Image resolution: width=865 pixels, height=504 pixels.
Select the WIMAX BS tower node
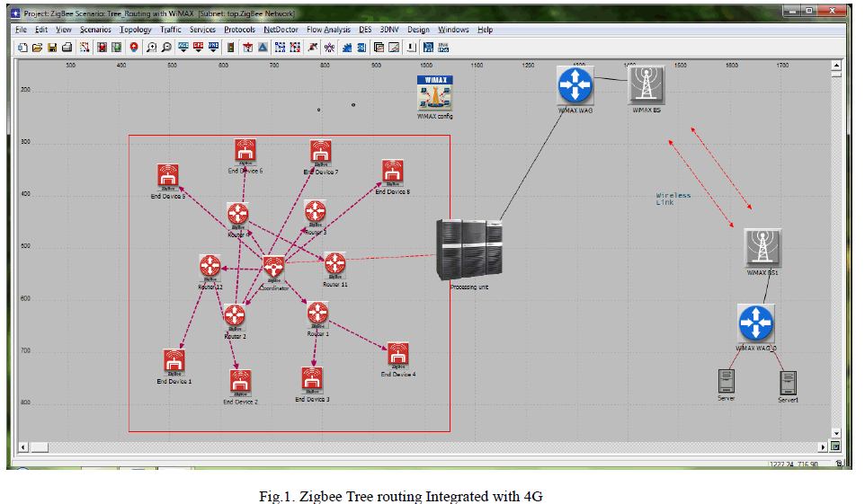[644, 85]
